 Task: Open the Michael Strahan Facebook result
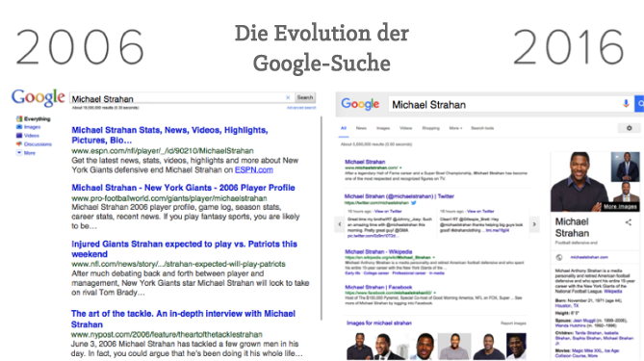[x=378, y=287]
